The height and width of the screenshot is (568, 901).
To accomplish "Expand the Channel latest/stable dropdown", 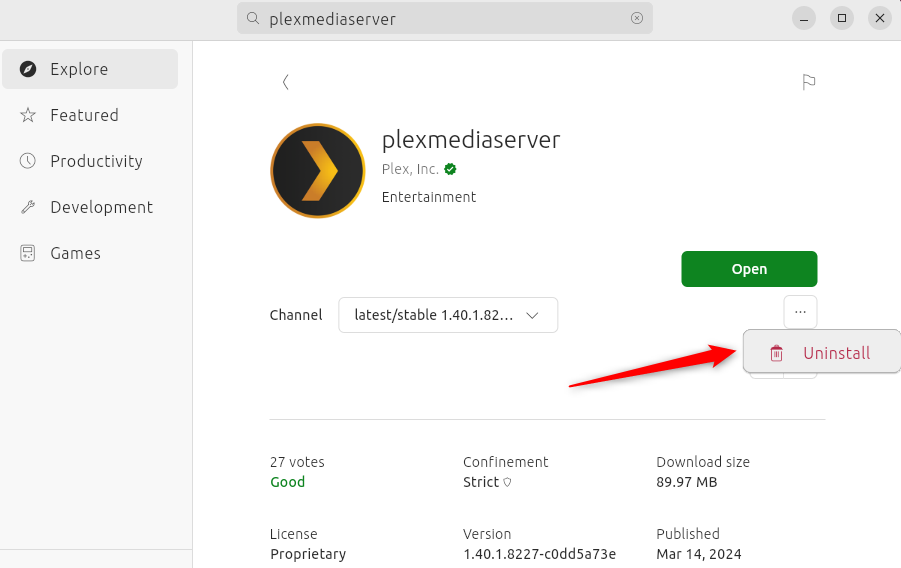I will (x=448, y=315).
